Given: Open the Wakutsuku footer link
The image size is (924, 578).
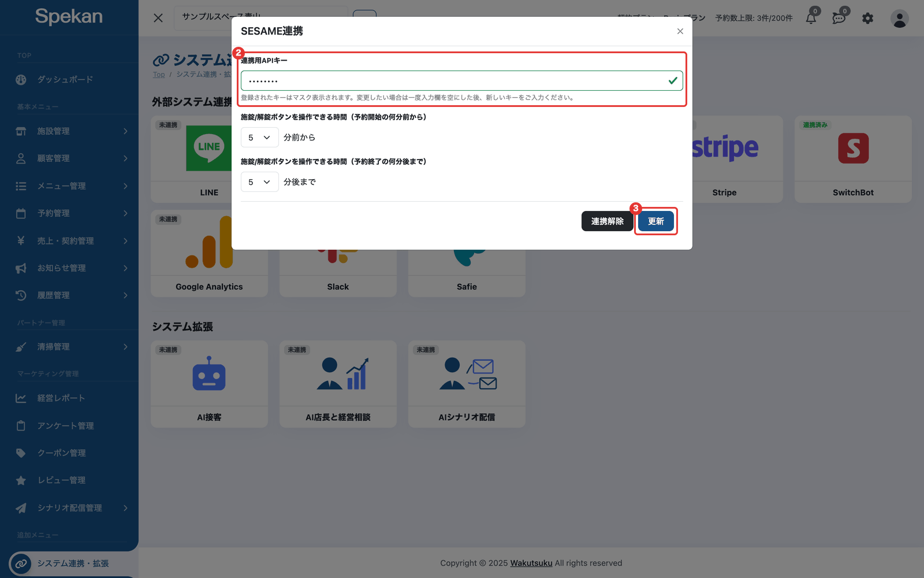Looking at the screenshot, I should point(531,563).
